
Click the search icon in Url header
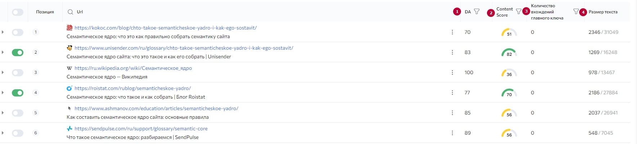(70, 12)
